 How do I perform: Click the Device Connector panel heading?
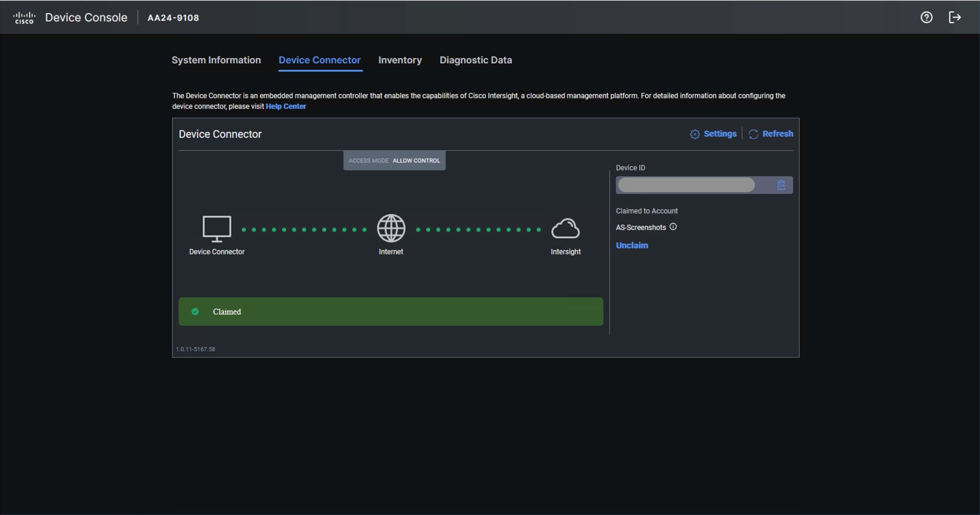220,134
